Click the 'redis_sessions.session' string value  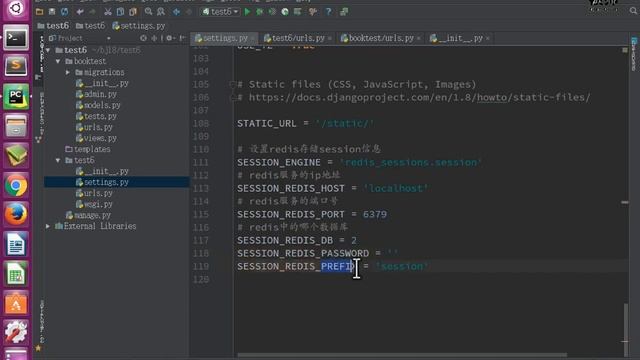tap(411, 162)
